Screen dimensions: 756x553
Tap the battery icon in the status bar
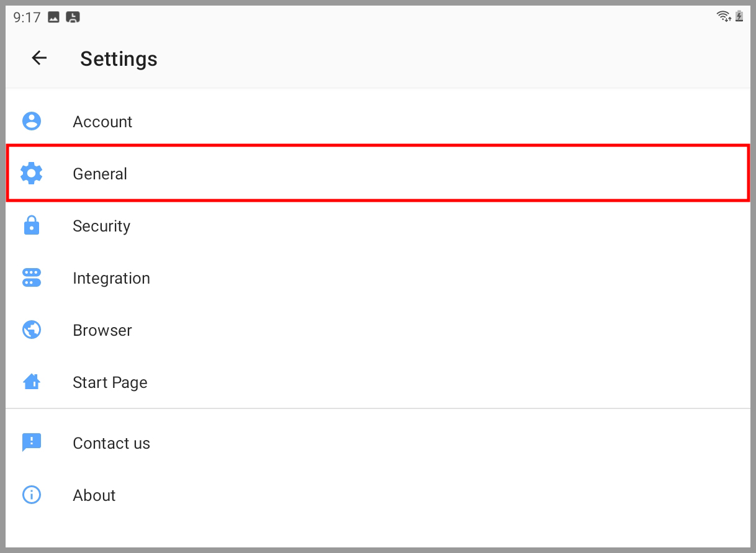pyautogui.click(x=739, y=17)
